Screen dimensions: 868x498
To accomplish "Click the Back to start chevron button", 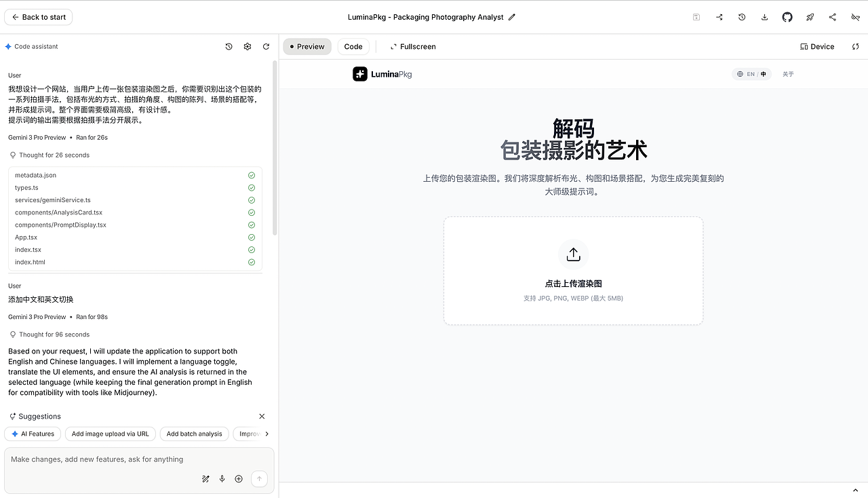I will click(x=38, y=17).
